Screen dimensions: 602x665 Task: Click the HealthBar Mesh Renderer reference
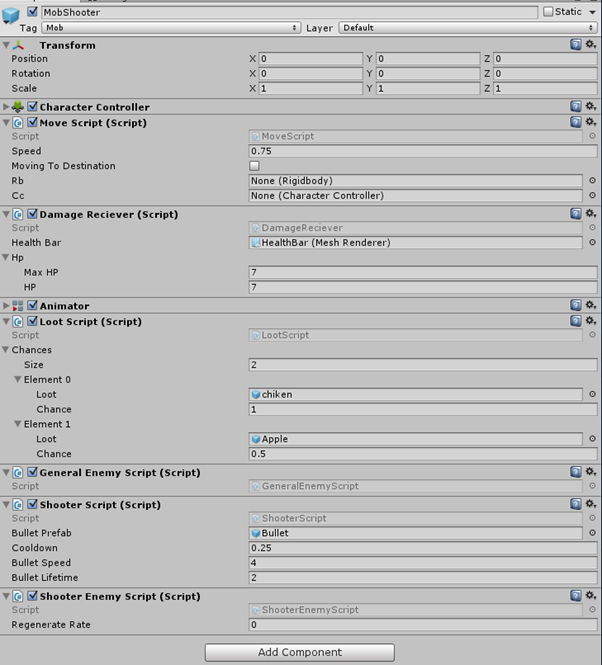click(x=415, y=243)
